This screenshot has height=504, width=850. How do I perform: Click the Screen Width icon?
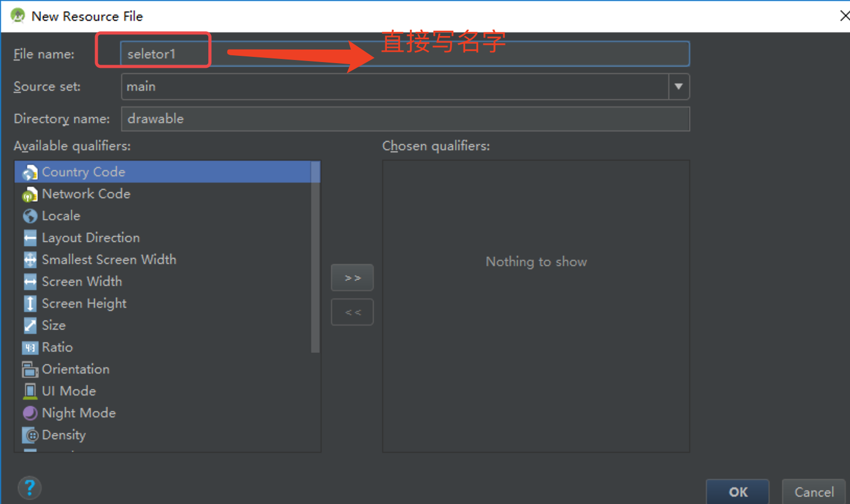coord(30,281)
